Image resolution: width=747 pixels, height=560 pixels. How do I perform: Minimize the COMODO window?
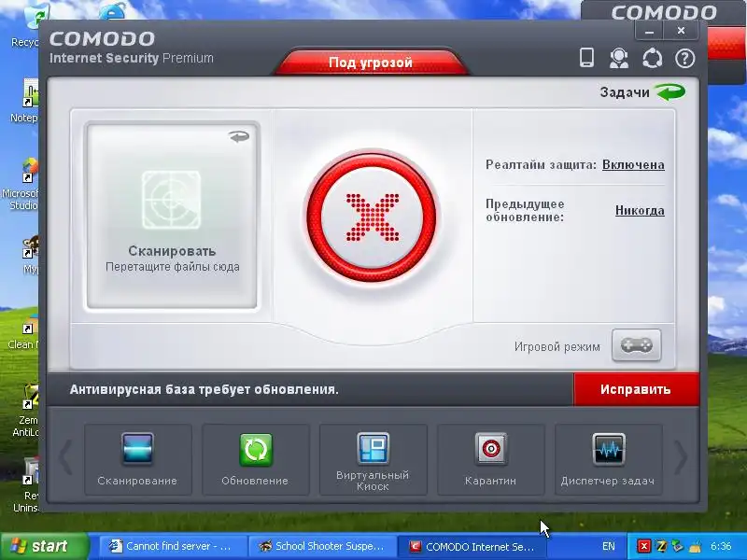[x=649, y=32]
